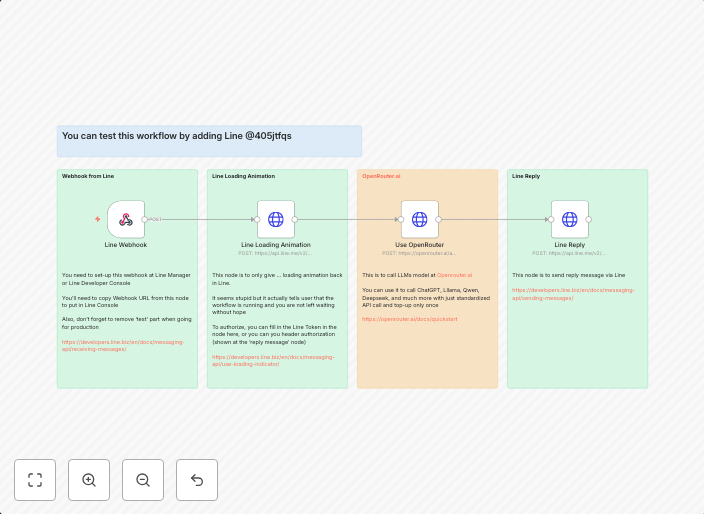Image resolution: width=704 pixels, height=514 pixels.
Task: Zoom in on the workflow canvas
Action: 89,480
